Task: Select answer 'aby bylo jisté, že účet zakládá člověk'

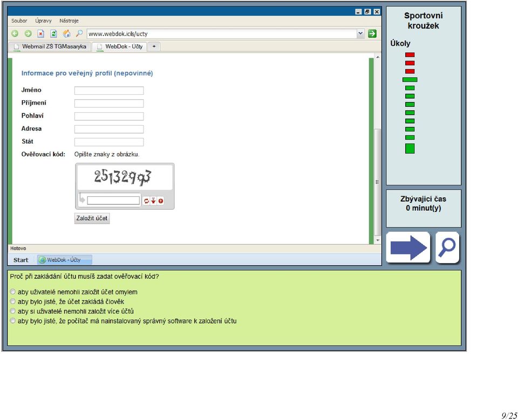Action: (x=12, y=301)
